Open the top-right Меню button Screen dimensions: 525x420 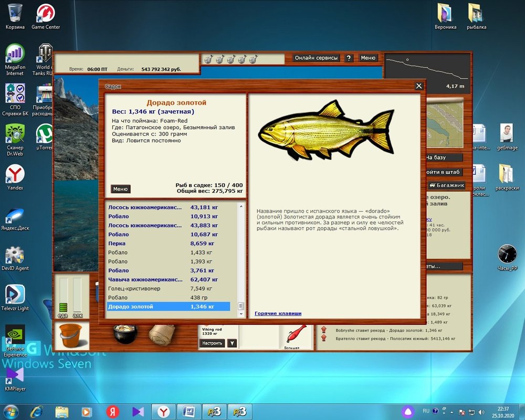(x=368, y=58)
